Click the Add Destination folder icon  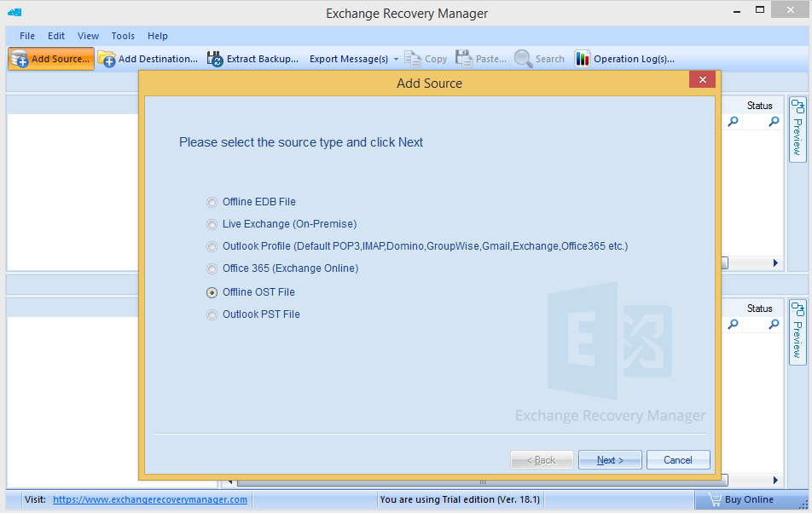[x=107, y=59]
